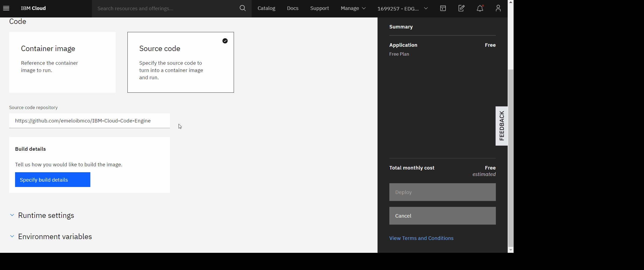
Task: Open notifications bell icon
Action: pos(480,8)
